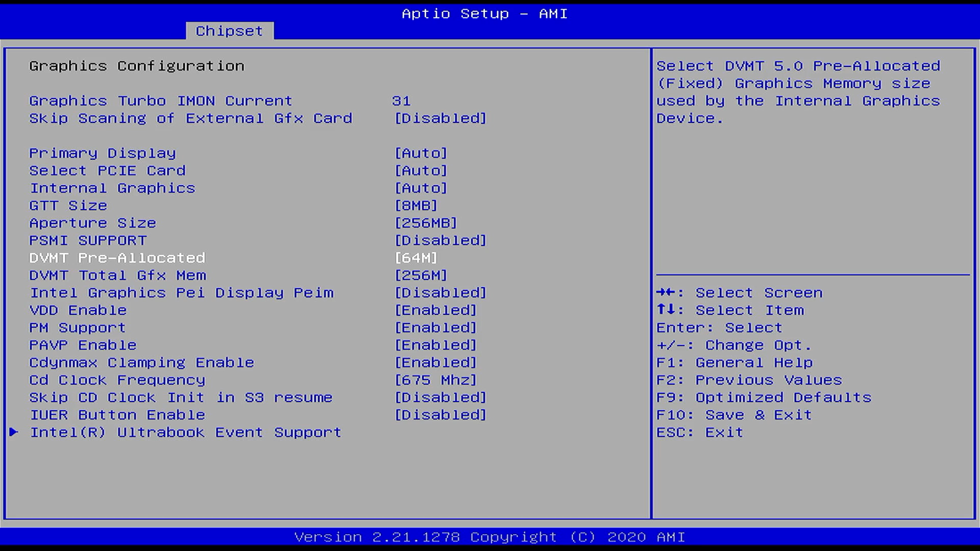
Task: Click F9: Optimized Defaults hint
Action: click(x=764, y=397)
